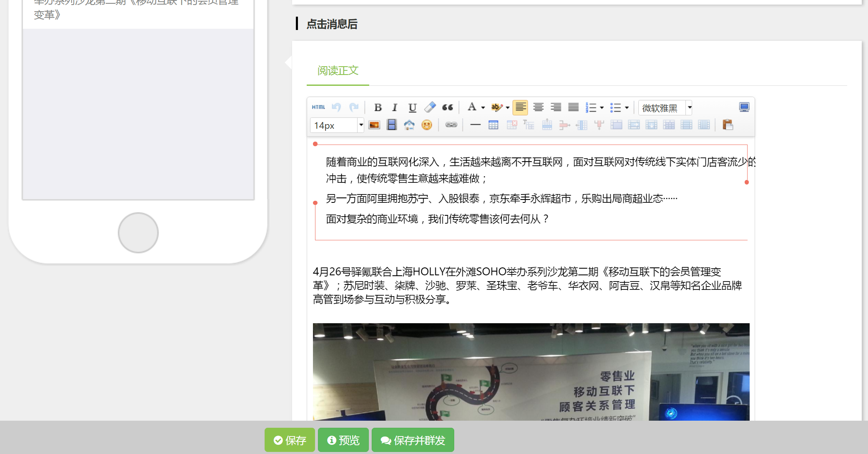Insert a horizontal rule line

pyautogui.click(x=475, y=125)
